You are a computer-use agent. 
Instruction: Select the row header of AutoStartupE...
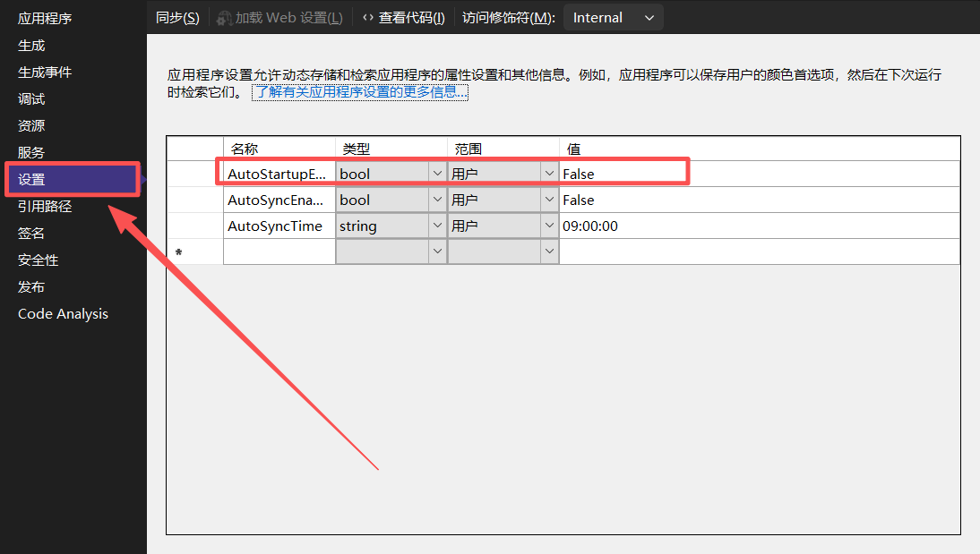pos(195,175)
